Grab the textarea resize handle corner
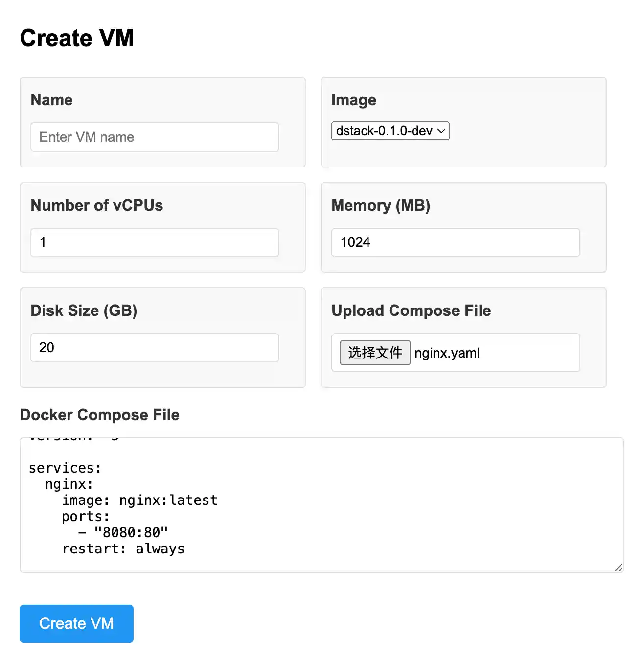Image resolution: width=644 pixels, height=668 pixels. (619, 567)
